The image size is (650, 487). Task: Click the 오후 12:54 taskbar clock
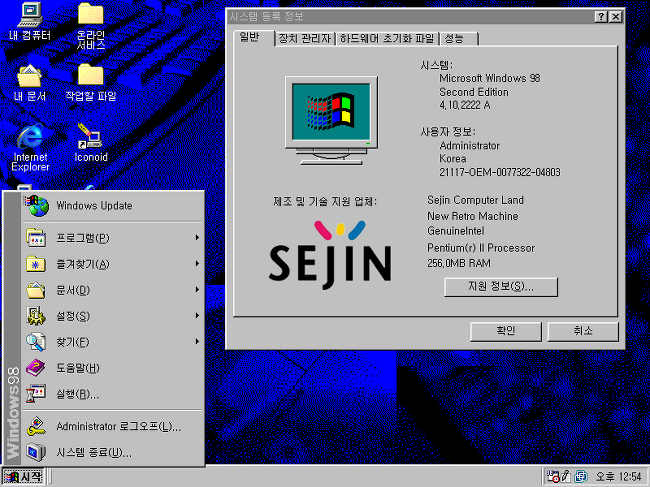pos(618,477)
